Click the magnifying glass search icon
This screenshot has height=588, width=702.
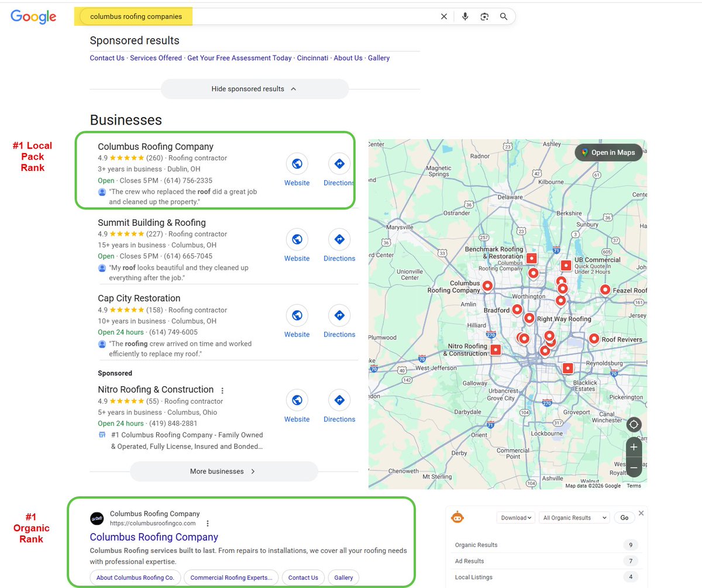point(504,16)
